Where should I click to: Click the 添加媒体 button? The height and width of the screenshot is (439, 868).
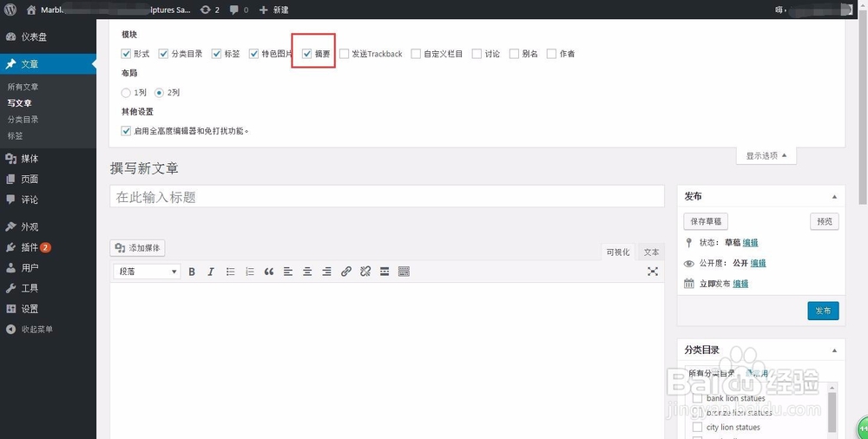[138, 248]
